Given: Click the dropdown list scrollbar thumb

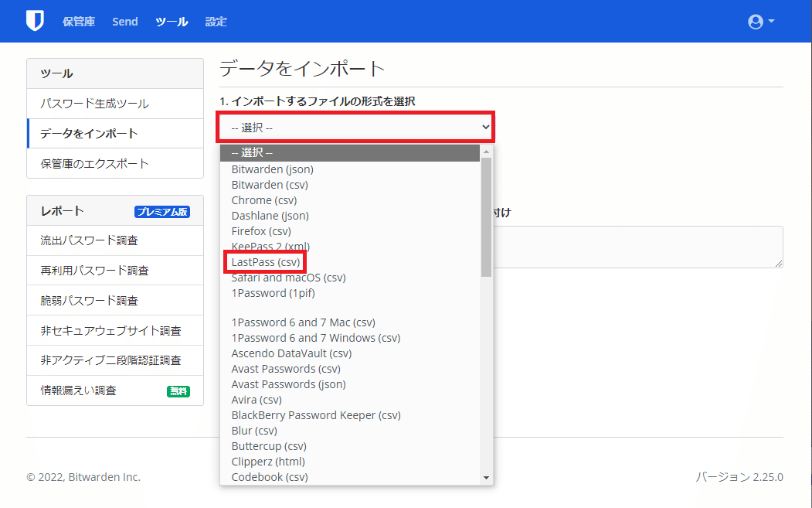Looking at the screenshot, I should (x=486, y=217).
